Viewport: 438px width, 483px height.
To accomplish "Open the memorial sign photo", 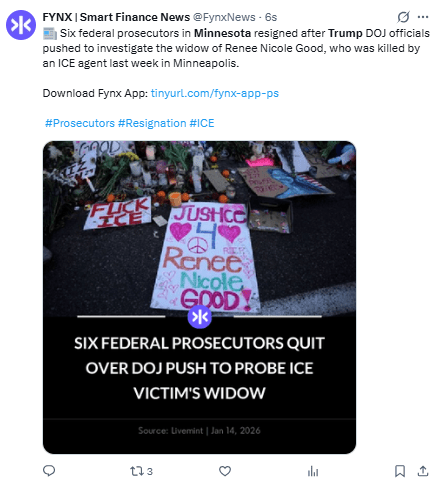I will click(x=199, y=228).
